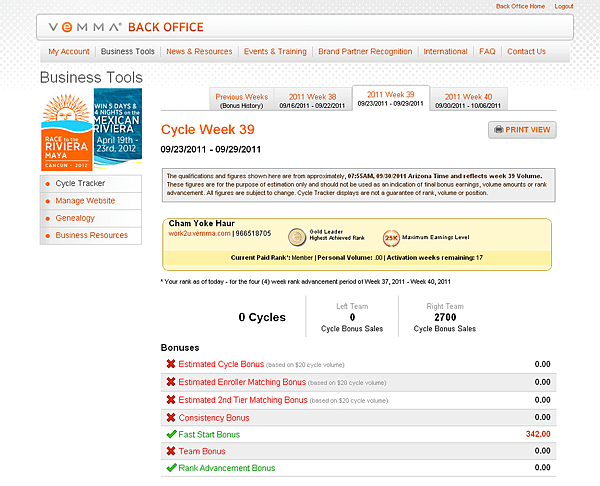Click red X beside Consistency Bonus

click(x=171, y=417)
